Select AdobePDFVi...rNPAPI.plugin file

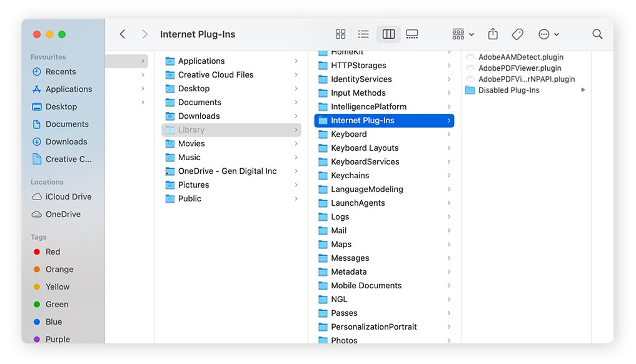tap(526, 79)
